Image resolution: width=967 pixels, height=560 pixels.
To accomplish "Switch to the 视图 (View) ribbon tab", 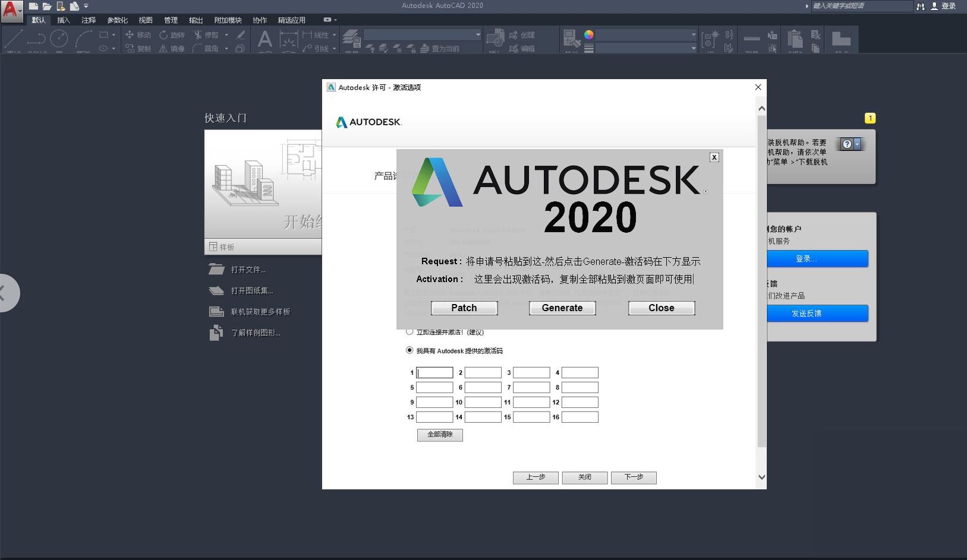I will [x=146, y=20].
